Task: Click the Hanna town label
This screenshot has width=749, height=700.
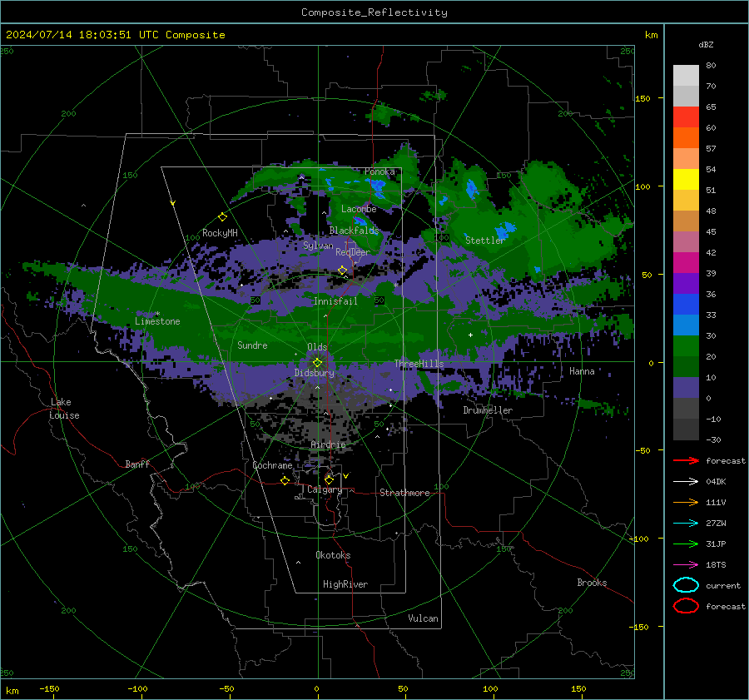Action: click(x=582, y=371)
